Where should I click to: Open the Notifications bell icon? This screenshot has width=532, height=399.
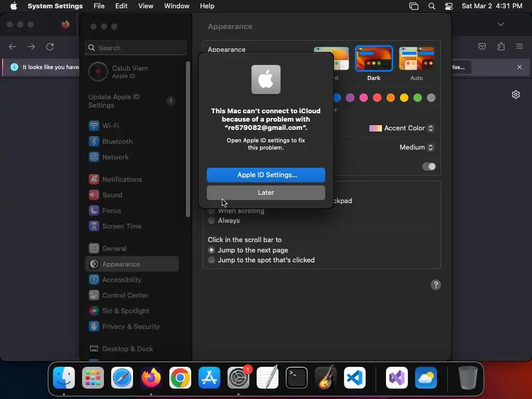[94, 179]
